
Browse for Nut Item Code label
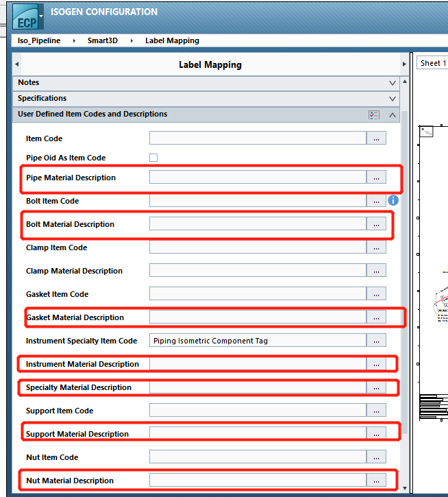tap(376, 457)
